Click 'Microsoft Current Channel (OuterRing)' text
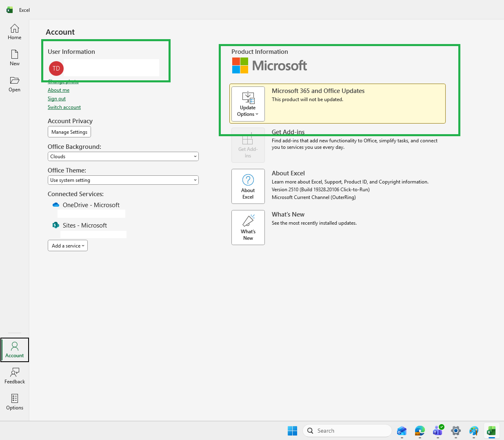This screenshot has height=440, width=504. (x=314, y=197)
